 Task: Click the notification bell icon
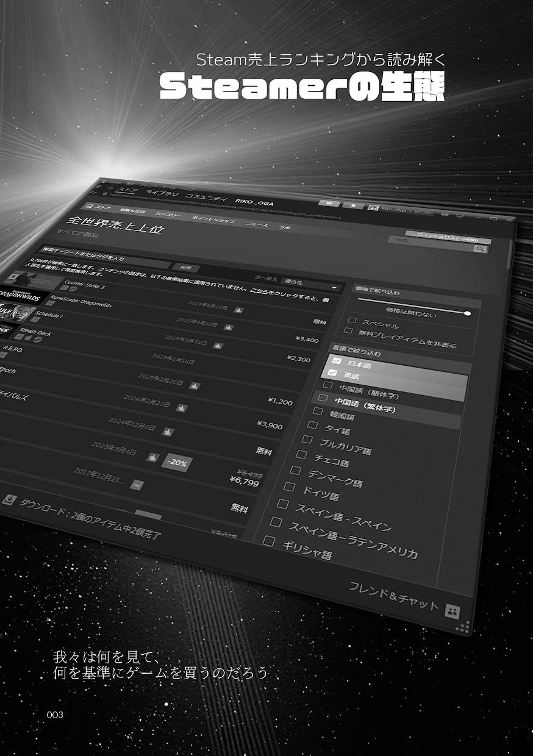[352, 205]
